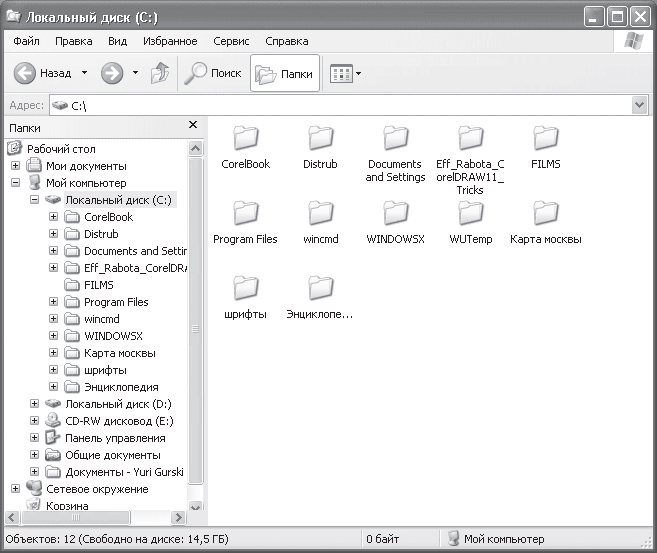657x553 pixels.
Task: Click Корзина recycle bin icon
Action: point(34,504)
